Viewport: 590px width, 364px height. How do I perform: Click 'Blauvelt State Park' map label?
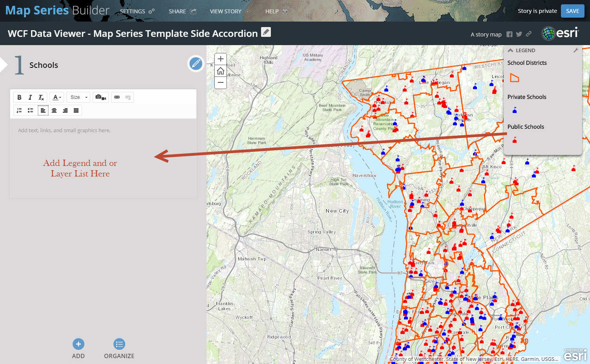pos(367,270)
